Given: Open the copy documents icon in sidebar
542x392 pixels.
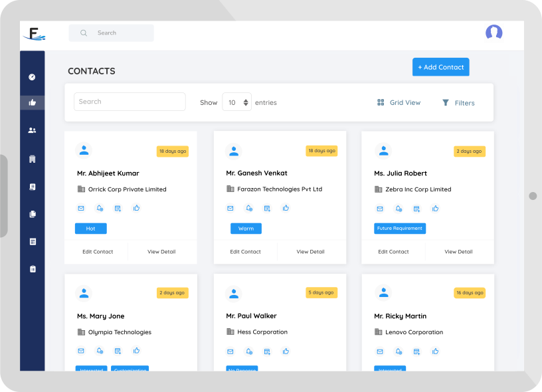Looking at the screenshot, I should pyautogui.click(x=33, y=214).
